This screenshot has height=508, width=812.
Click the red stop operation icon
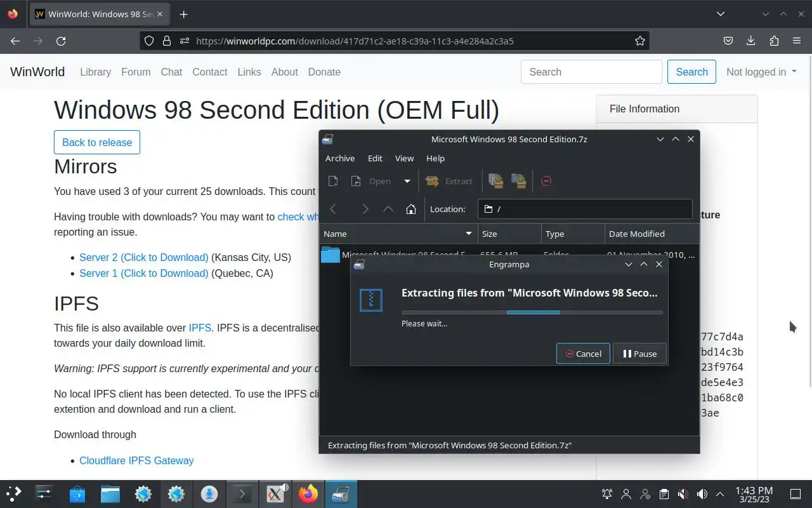[x=546, y=181]
